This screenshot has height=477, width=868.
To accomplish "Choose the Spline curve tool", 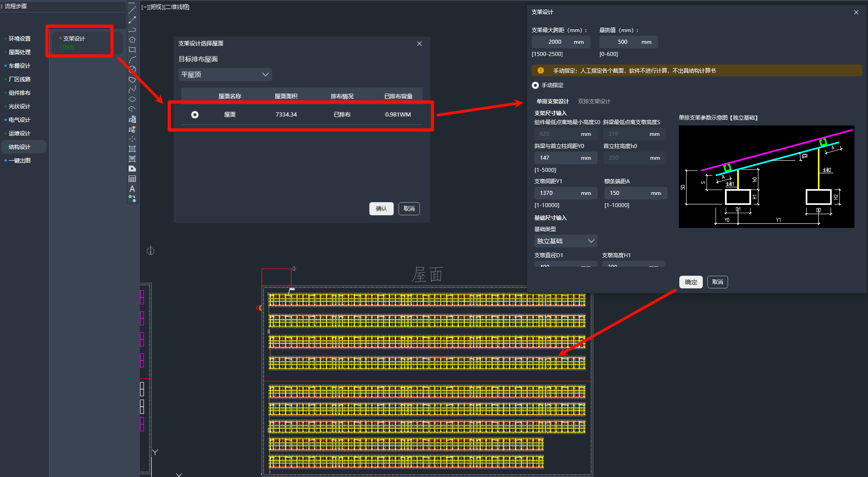I will (x=132, y=89).
